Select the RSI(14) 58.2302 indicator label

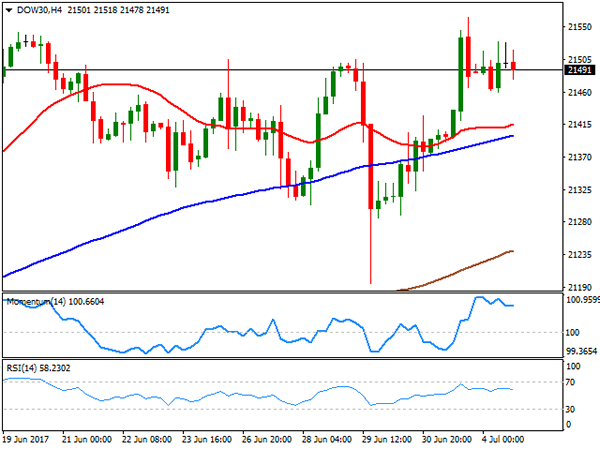click(38, 368)
